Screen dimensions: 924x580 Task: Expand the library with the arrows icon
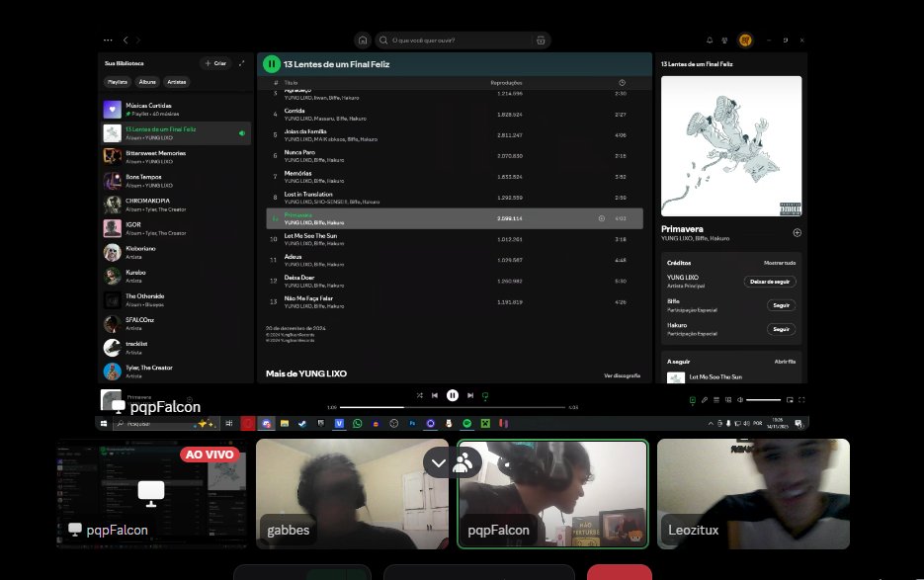(241, 63)
